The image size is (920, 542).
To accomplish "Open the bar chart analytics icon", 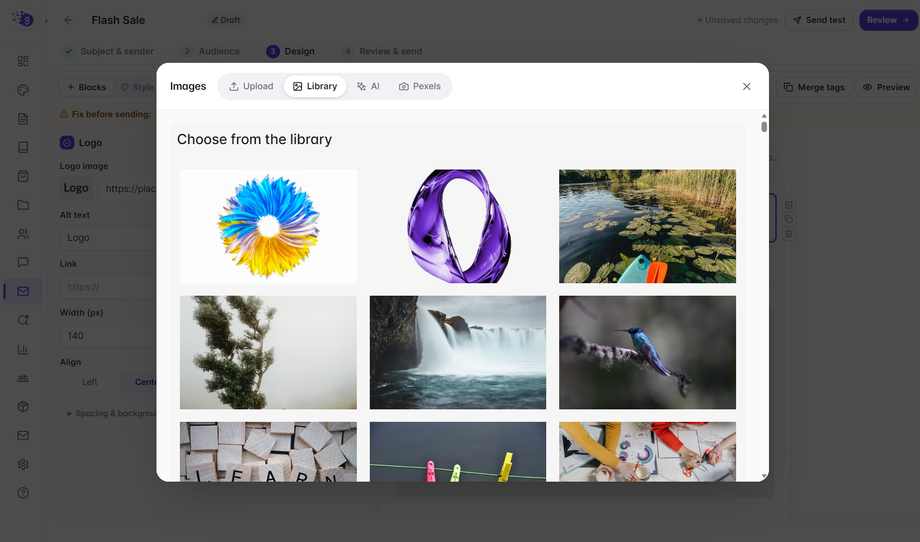I will coord(23,349).
